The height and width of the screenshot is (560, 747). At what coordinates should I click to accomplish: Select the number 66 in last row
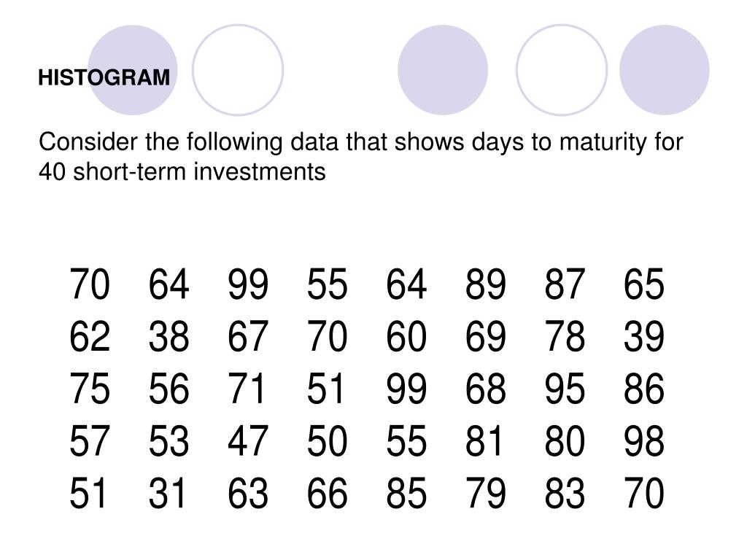point(327,493)
